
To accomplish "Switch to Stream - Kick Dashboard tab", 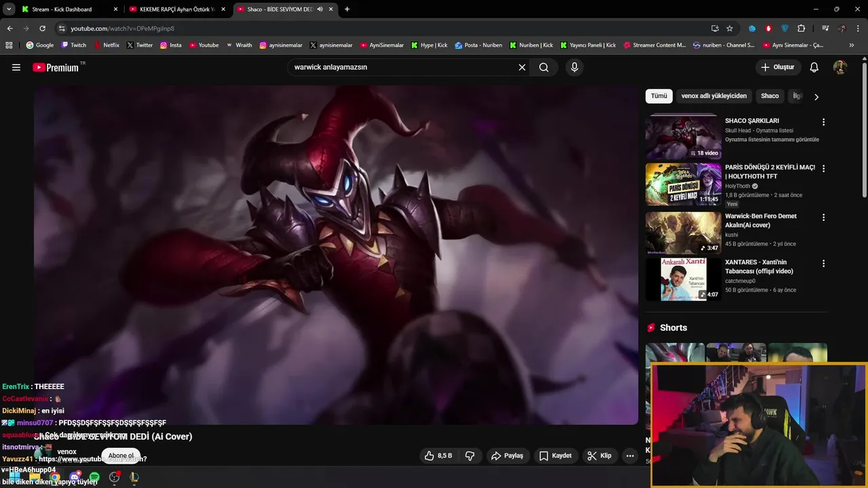I will coord(68,9).
